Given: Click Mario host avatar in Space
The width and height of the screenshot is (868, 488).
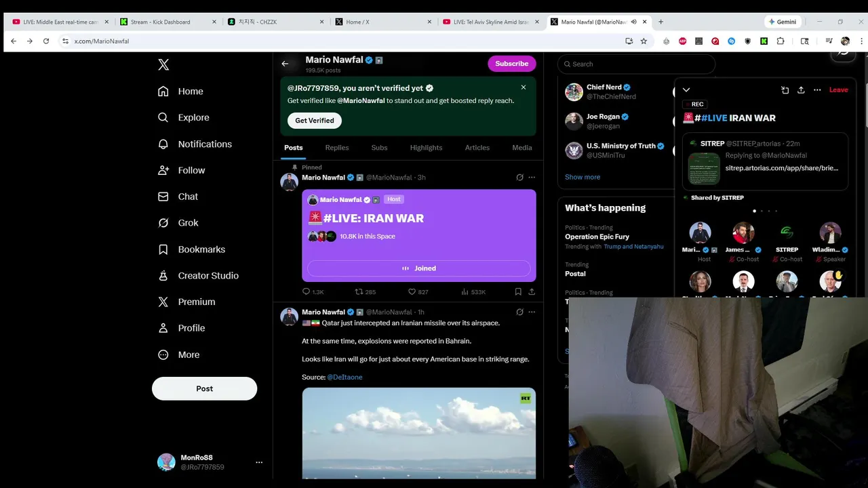Looking at the screenshot, I should click(700, 233).
